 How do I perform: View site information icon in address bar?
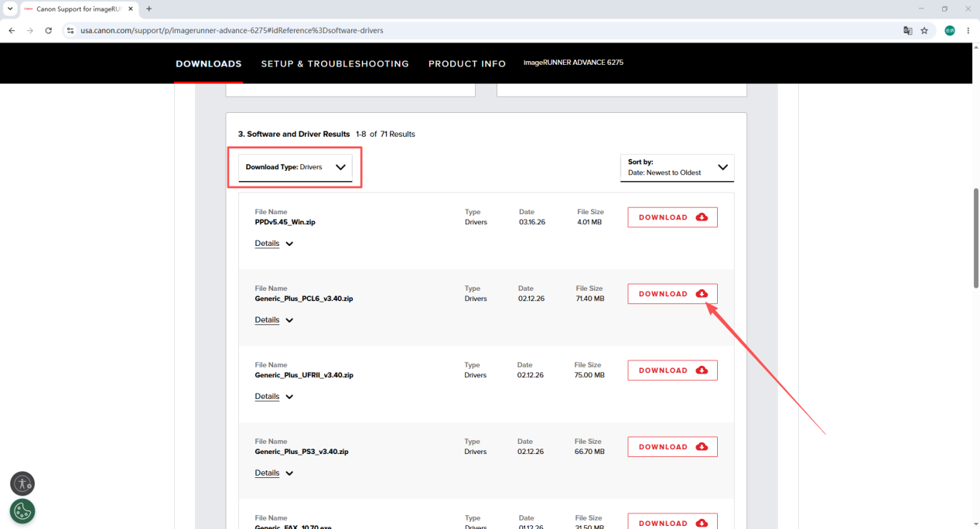[x=70, y=31]
